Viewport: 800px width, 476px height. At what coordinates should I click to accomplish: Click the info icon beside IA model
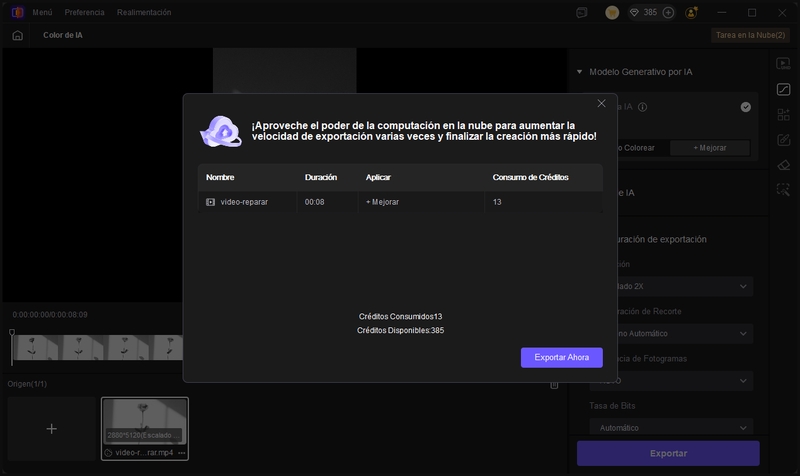643,107
